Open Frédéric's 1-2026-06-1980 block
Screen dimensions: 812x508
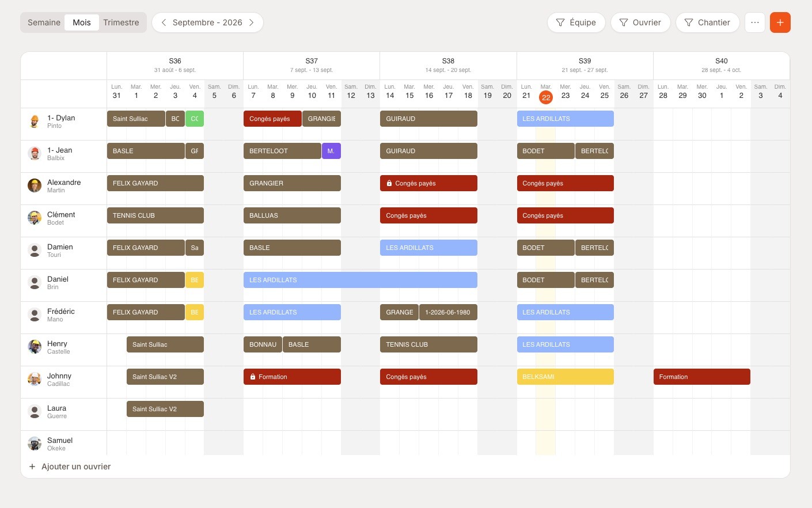448,312
